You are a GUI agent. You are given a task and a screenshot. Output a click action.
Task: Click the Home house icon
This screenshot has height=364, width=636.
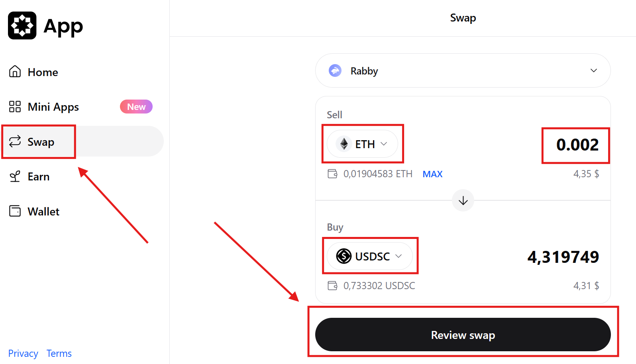tap(15, 72)
